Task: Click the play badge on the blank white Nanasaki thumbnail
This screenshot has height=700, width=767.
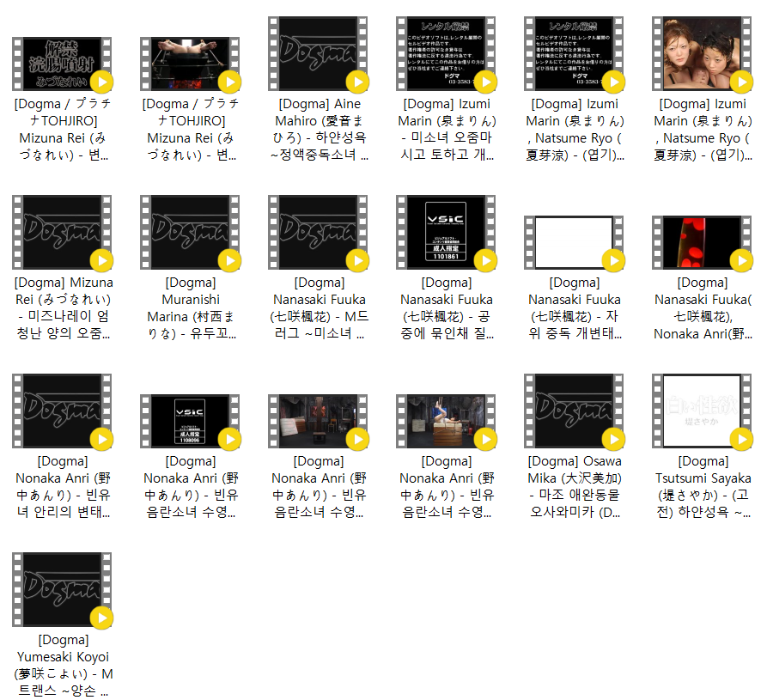Action: (614, 261)
